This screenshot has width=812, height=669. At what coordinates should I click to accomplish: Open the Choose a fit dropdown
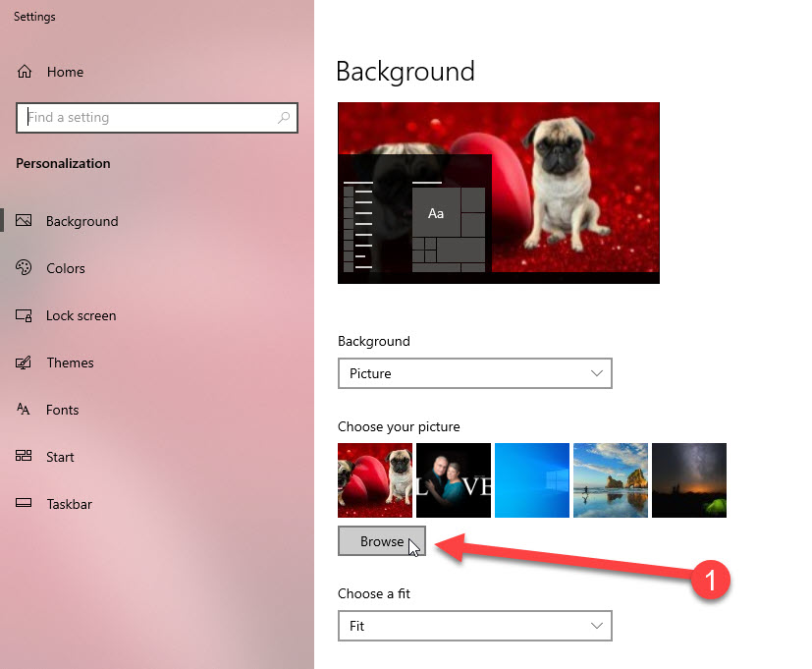474,626
